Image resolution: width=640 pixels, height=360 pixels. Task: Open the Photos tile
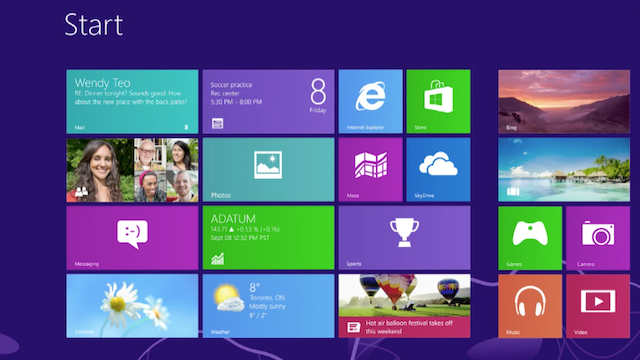269,169
